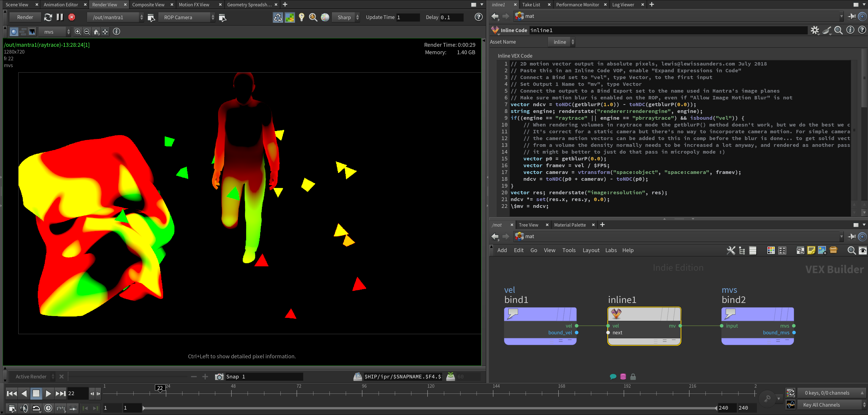Zoom in on the render image
The image size is (868, 415).
coord(78,32)
